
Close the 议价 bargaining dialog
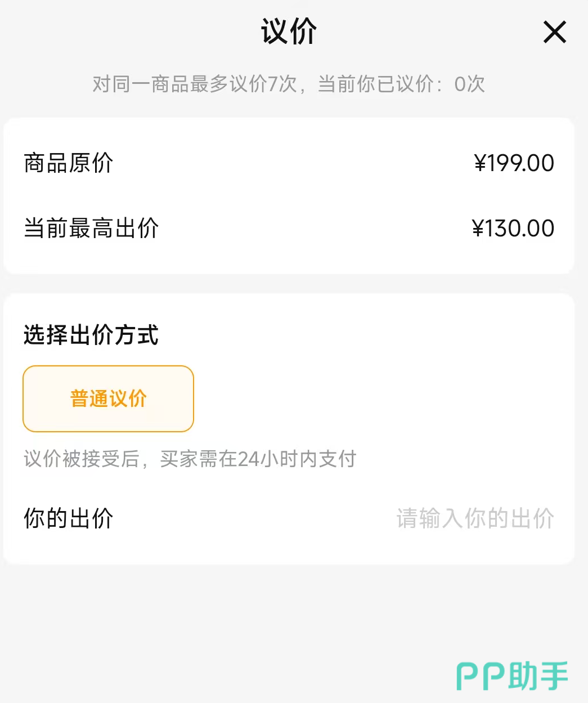(x=554, y=32)
